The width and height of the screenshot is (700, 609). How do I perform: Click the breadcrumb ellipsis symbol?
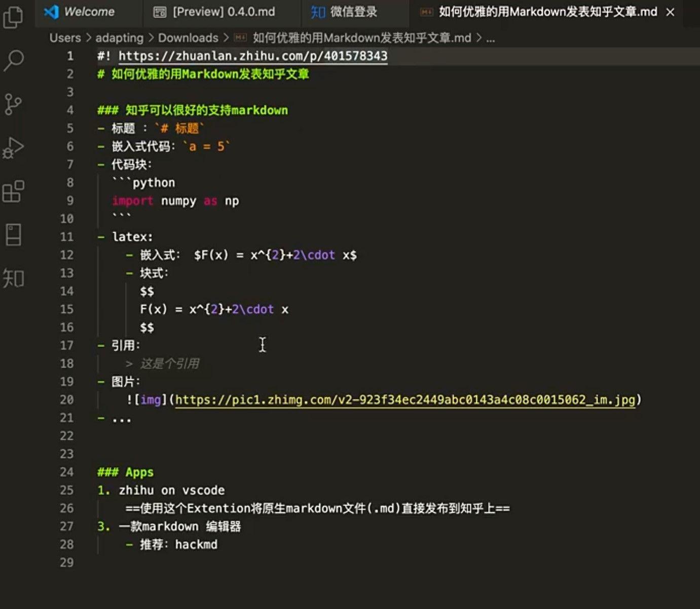(x=490, y=39)
